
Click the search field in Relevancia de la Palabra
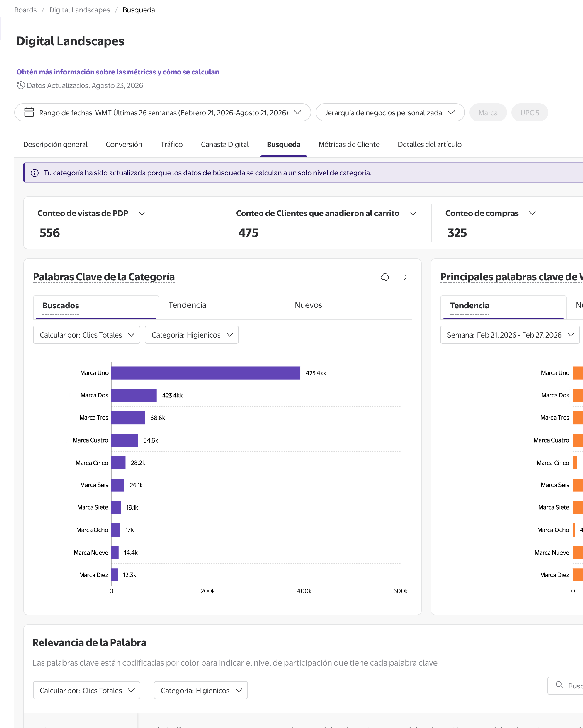click(566, 686)
